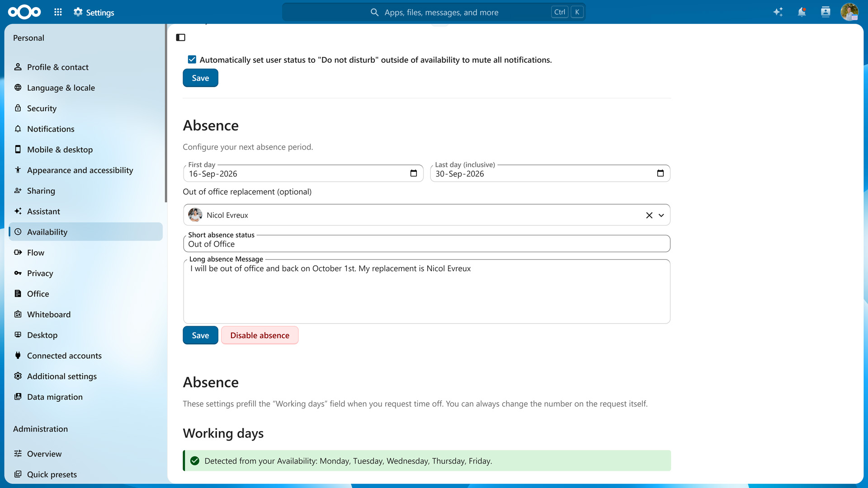Open the Contacts menu icon

point(826,12)
